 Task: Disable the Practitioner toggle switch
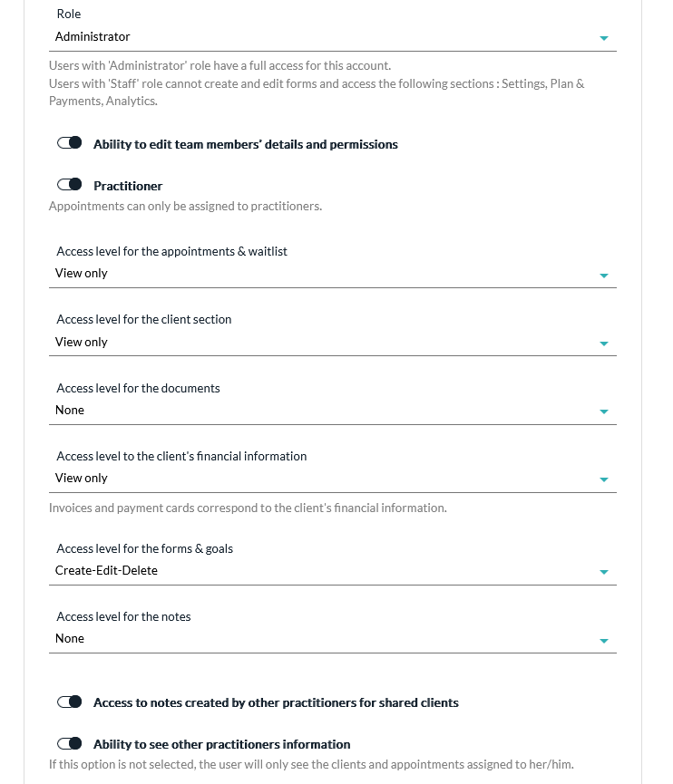pyautogui.click(x=70, y=185)
